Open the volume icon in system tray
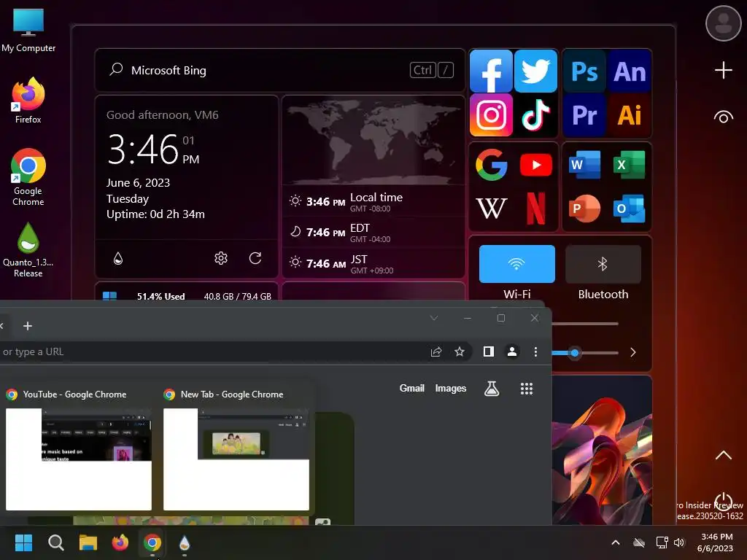The width and height of the screenshot is (747, 560). coord(679,542)
